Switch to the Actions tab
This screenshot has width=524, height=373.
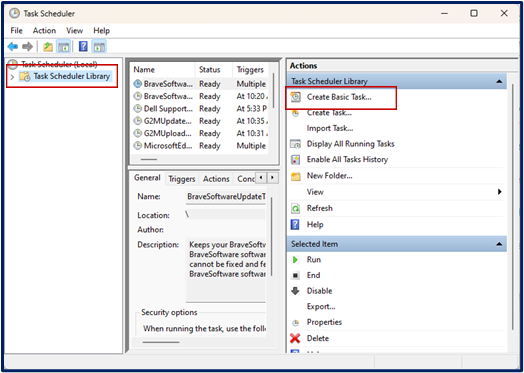tap(216, 179)
